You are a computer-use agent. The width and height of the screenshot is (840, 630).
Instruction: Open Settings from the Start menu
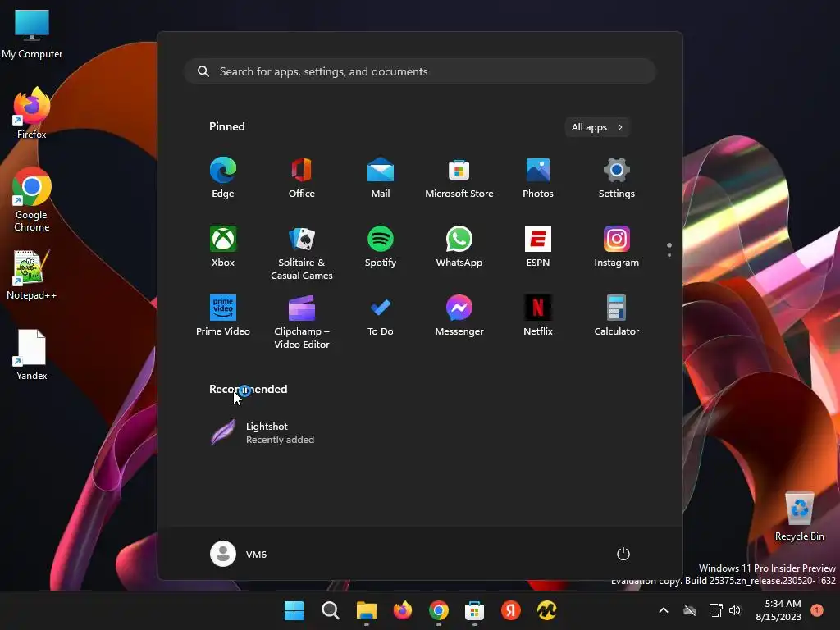617,178
